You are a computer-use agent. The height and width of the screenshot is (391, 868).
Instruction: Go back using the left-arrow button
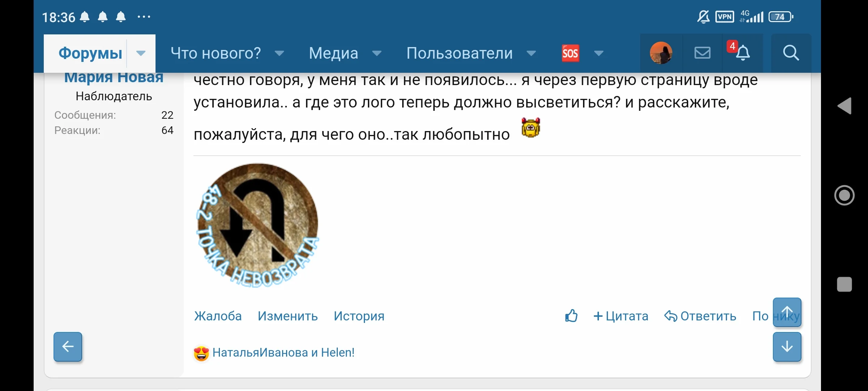coord(67,347)
